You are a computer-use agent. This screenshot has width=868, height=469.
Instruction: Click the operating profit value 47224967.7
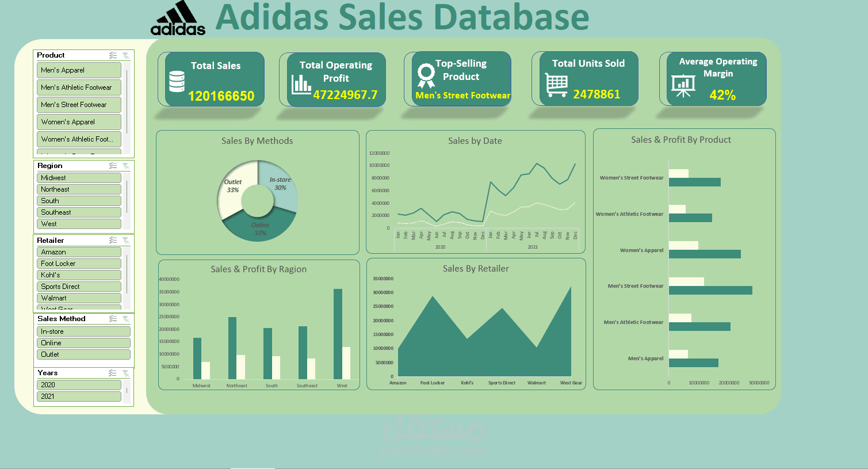345,95
